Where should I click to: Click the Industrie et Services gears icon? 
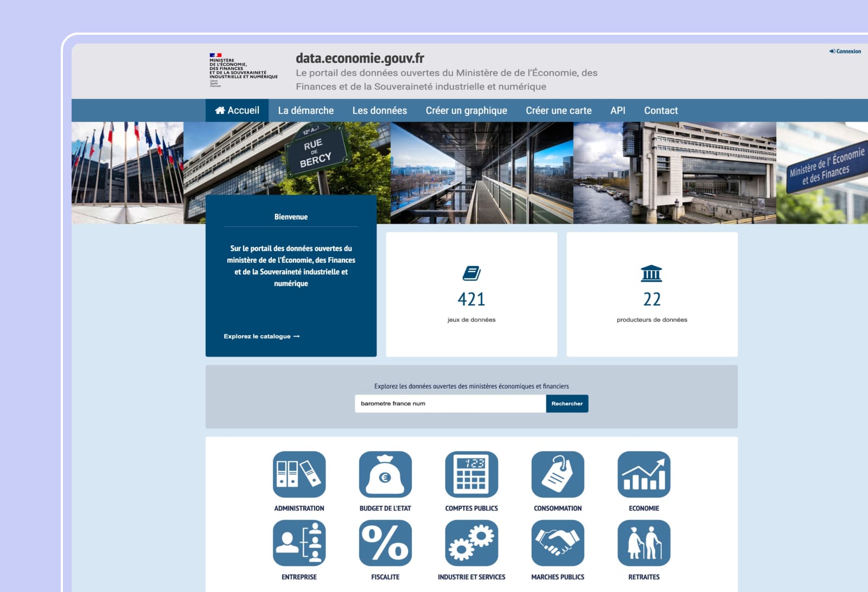(471, 543)
